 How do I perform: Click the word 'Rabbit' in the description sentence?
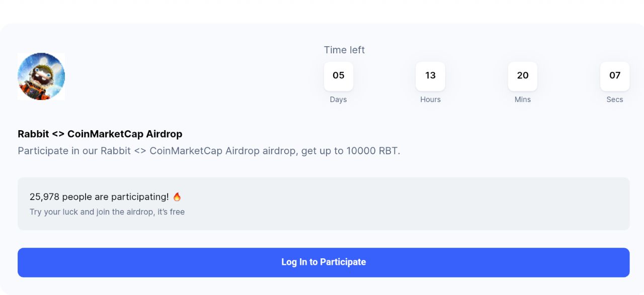coord(116,151)
